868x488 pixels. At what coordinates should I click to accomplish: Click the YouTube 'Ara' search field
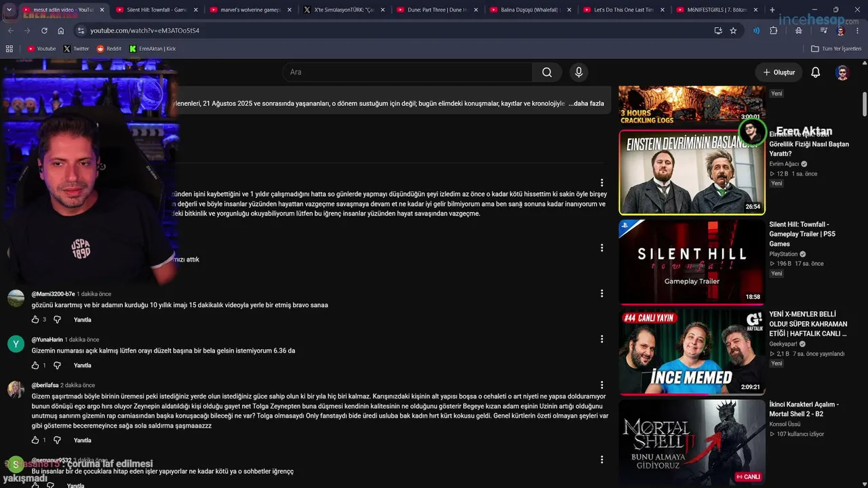[x=408, y=73]
